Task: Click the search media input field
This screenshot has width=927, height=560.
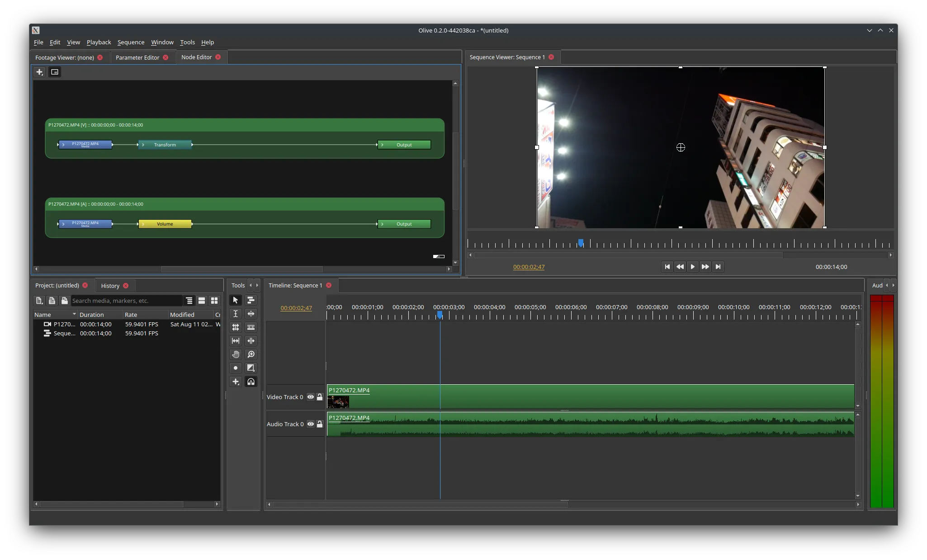Action: coord(126,301)
